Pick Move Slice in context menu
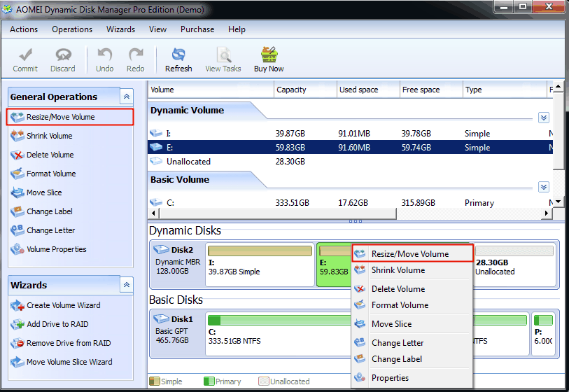The width and height of the screenshot is (569, 392). 413,324
